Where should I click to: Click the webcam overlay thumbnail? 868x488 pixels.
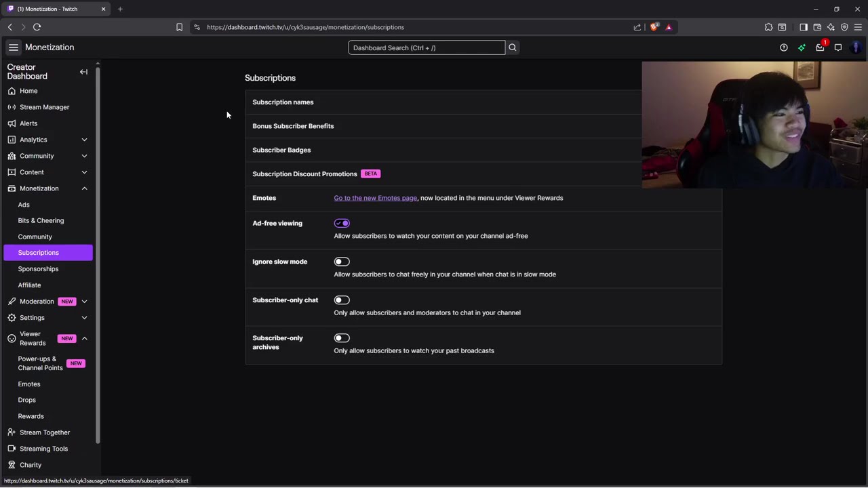[755, 125]
